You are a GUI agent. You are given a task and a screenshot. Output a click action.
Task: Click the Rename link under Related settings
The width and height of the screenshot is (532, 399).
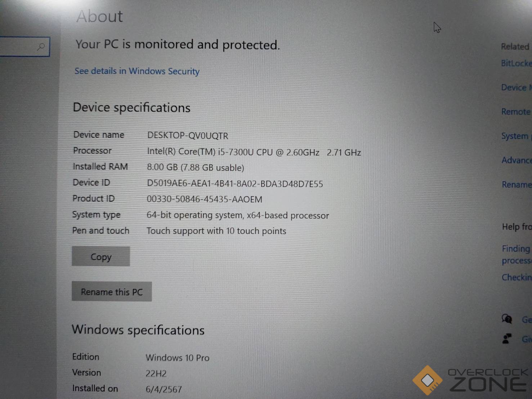point(517,185)
